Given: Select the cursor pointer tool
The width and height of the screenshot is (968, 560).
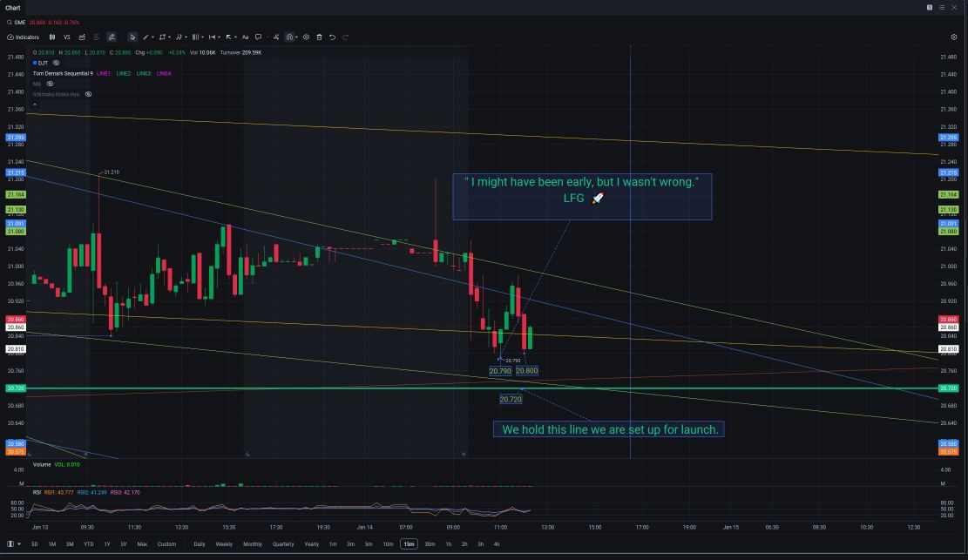Looking at the screenshot, I should coord(132,37).
